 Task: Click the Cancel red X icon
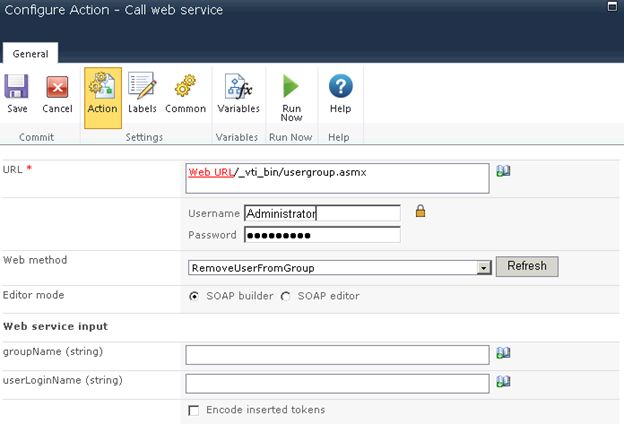[x=57, y=87]
